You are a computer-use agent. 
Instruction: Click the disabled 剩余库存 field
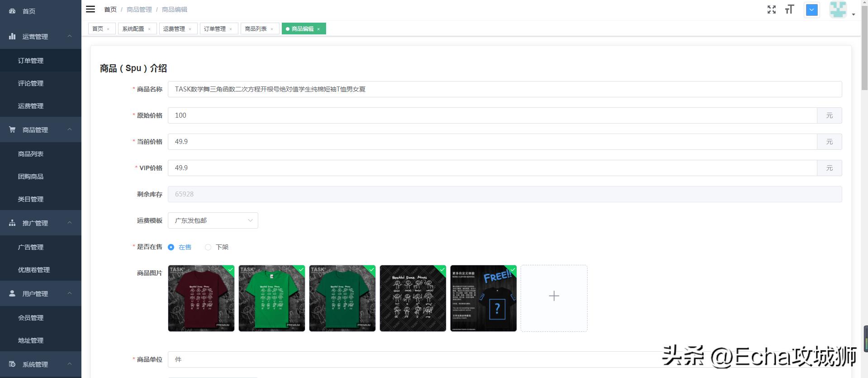(x=505, y=194)
